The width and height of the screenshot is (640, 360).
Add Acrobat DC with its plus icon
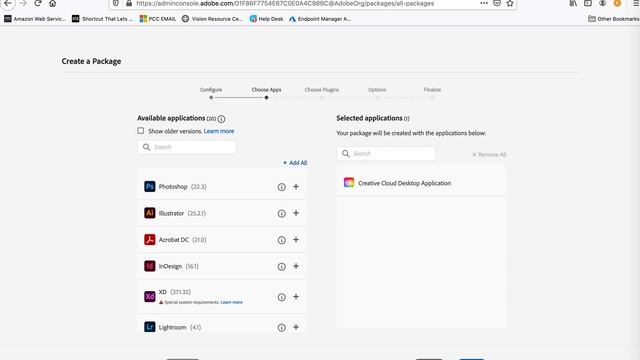click(x=296, y=240)
